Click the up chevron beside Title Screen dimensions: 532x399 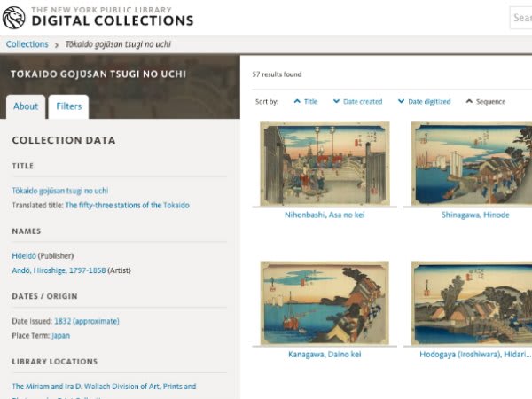297,101
